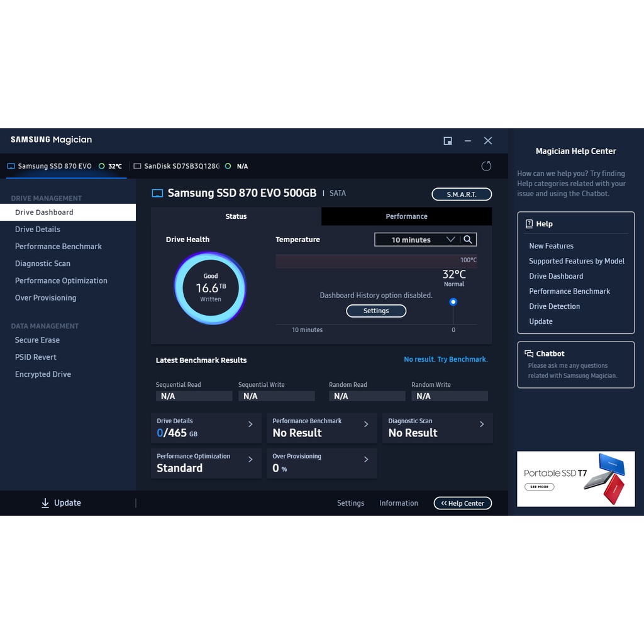This screenshot has height=644, width=644.
Task: Click the temperature search magnifier icon
Action: pos(467,240)
